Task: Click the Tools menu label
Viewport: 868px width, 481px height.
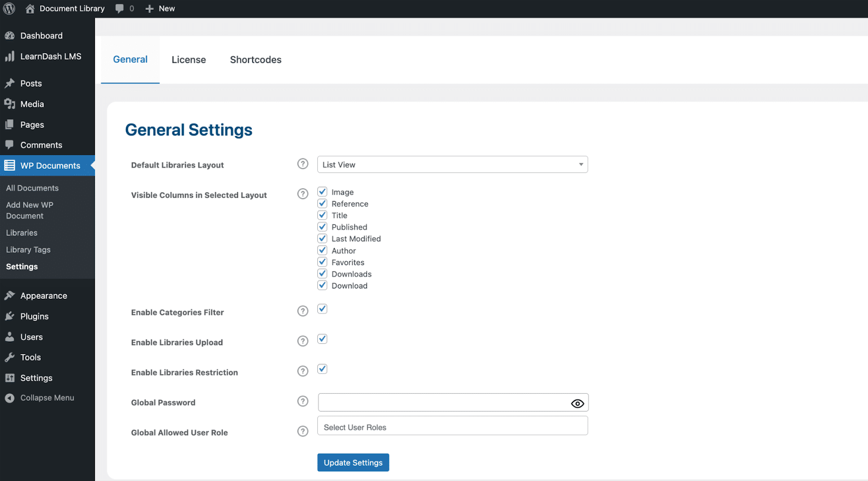Action: [31, 357]
